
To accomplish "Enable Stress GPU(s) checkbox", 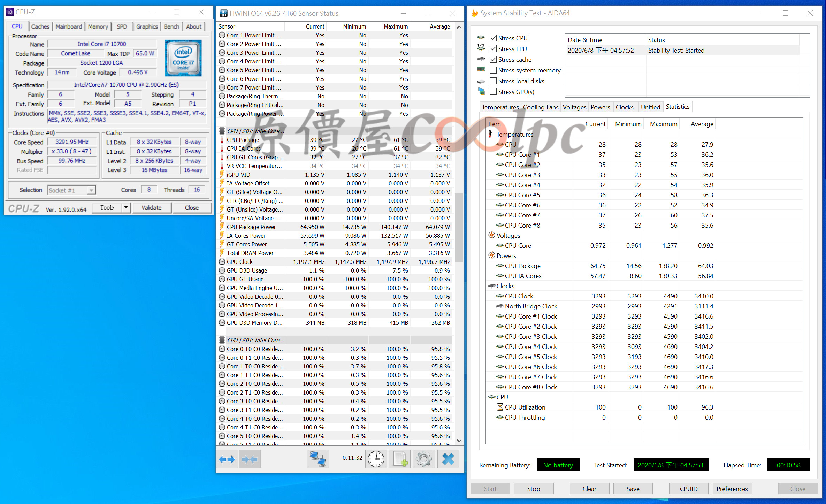I will click(x=493, y=92).
